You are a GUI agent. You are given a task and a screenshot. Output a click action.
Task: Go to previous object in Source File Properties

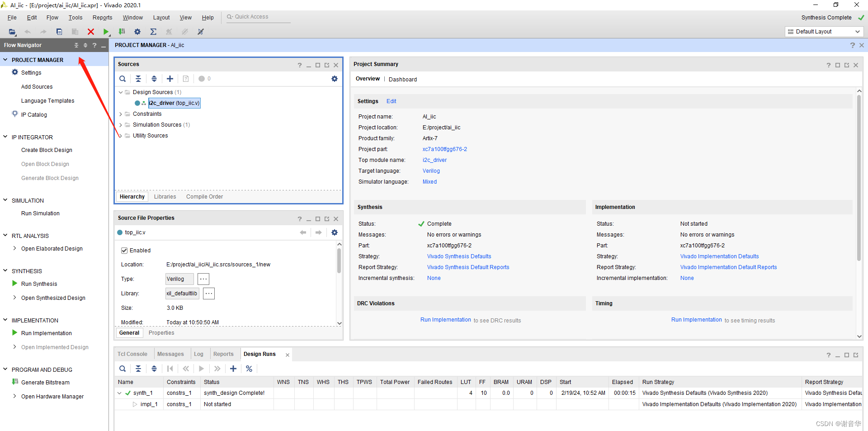(x=303, y=232)
